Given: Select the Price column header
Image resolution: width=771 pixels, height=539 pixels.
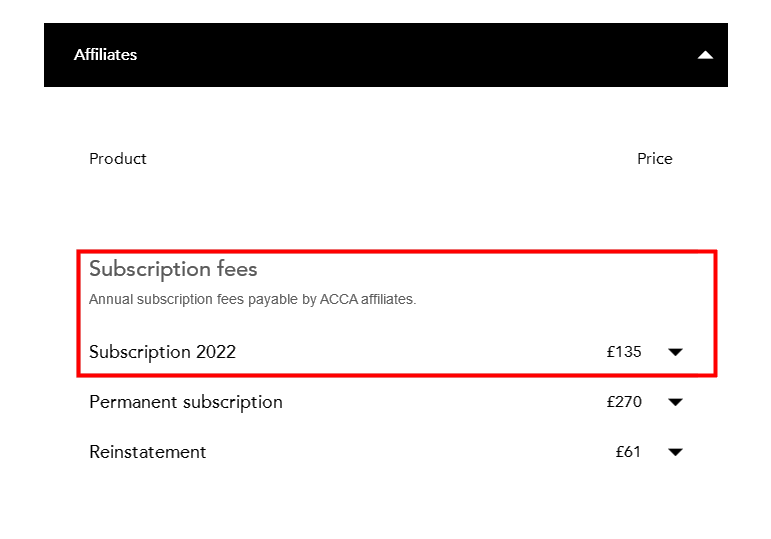Looking at the screenshot, I should coord(654,159).
